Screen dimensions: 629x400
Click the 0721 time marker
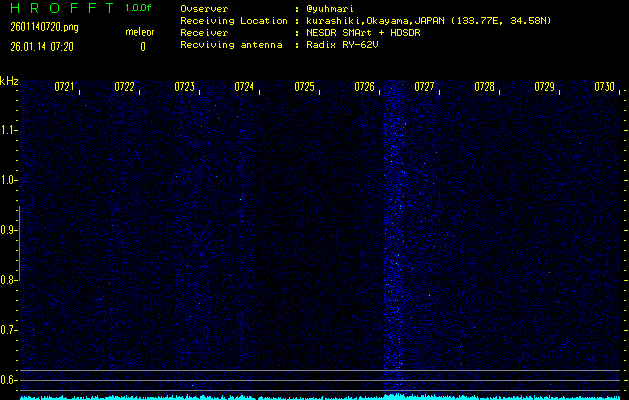[x=64, y=87]
